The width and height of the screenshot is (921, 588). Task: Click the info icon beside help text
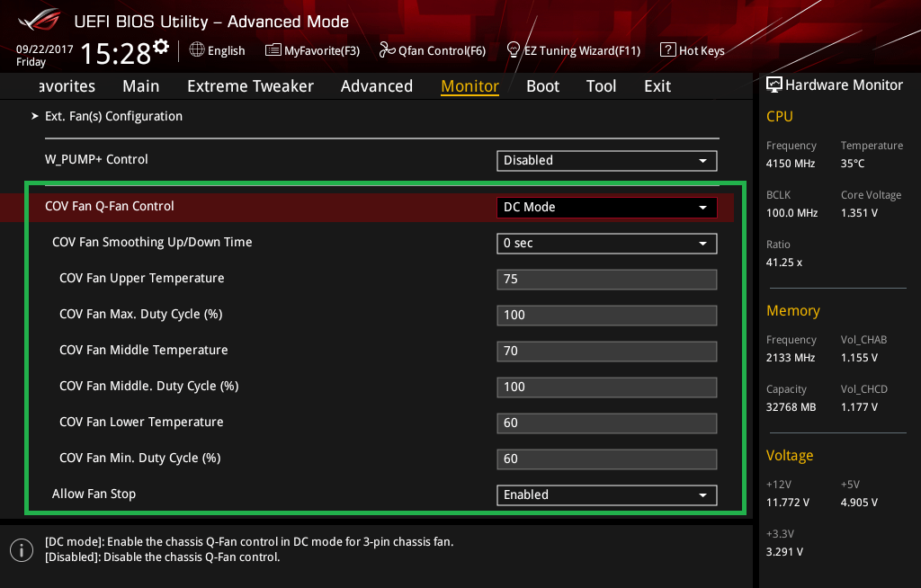pos(22,550)
